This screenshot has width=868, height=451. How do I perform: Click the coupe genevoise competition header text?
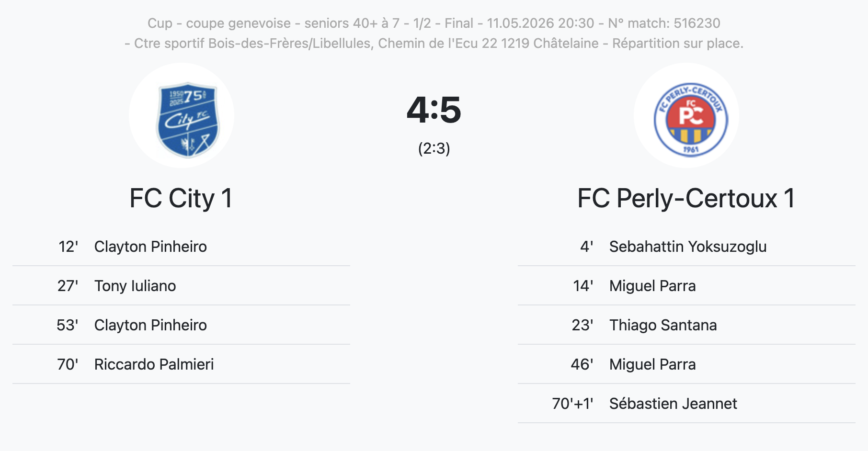tap(239, 23)
